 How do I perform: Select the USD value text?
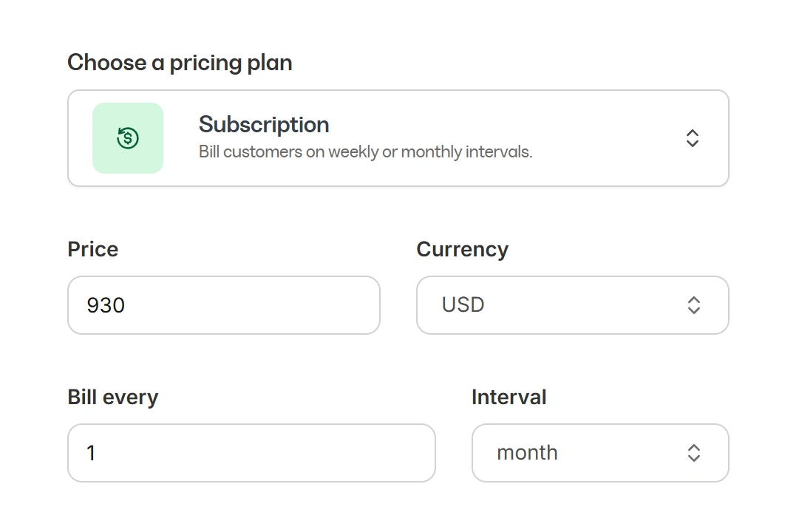pyautogui.click(x=463, y=304)
